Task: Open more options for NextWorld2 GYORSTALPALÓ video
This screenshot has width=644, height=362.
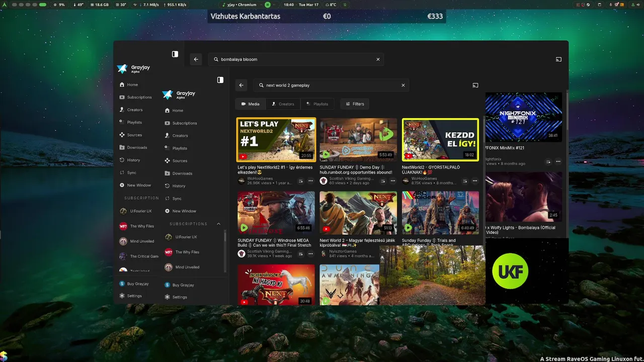Action: (x=474, y=181)
